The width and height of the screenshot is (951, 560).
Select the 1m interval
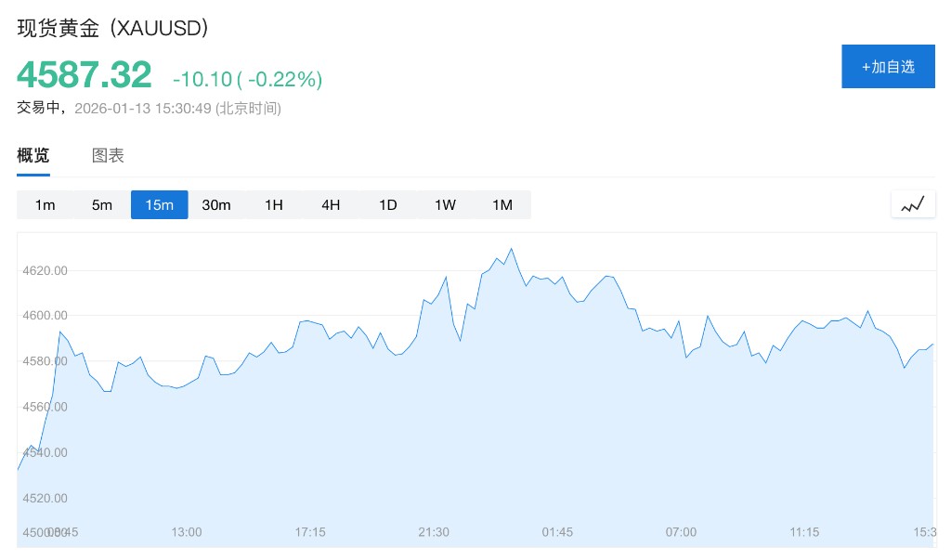pos(46,204)
